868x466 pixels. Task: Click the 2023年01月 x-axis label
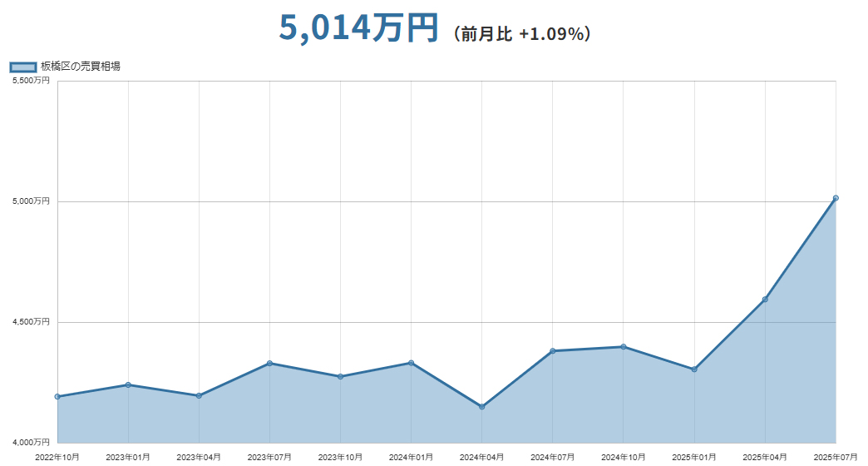(128, 457)
